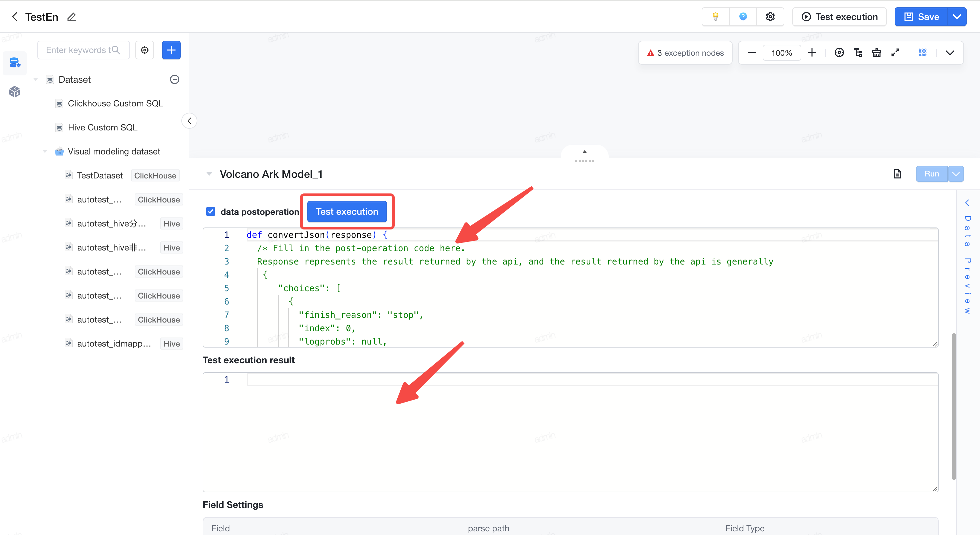Screen dimensions: 980x535
Task: Click the pencil icon to rename TestEn
Action: click(x=72, y=17)
